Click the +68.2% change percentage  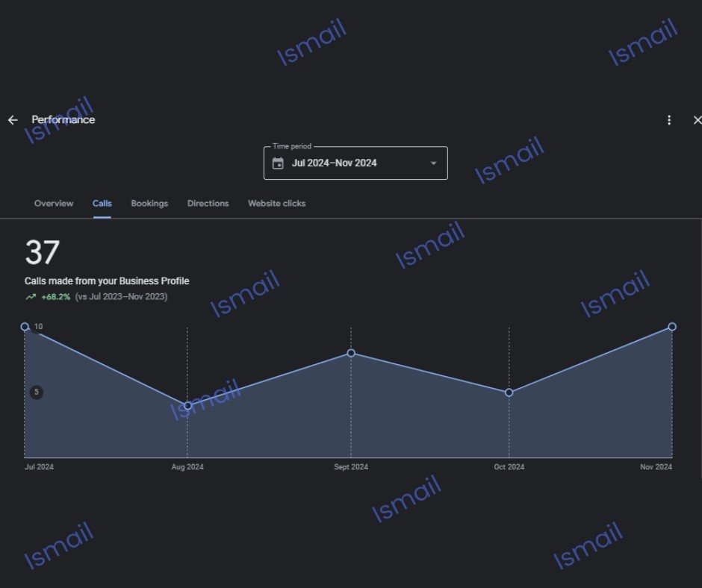click(56, 297)
